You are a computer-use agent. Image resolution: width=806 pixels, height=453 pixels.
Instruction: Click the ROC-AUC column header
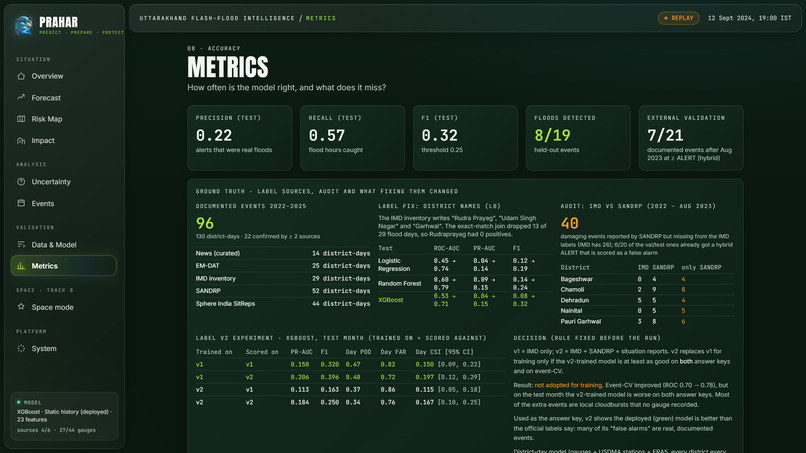point(447,248)
